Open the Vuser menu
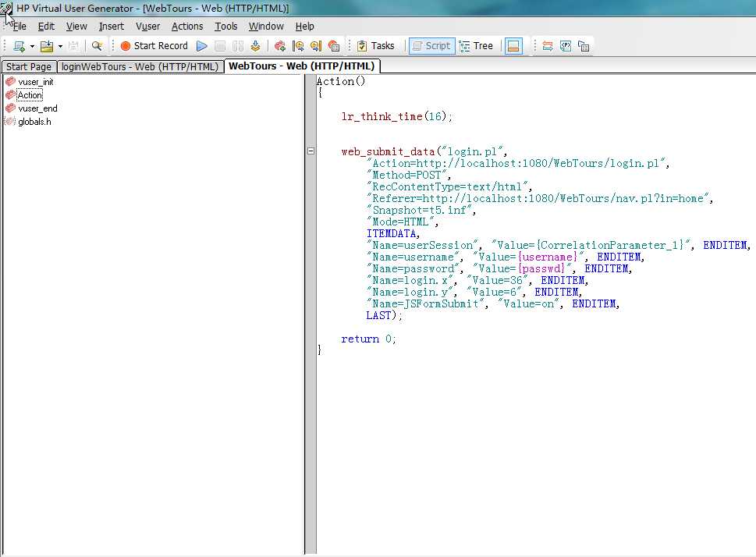The width and height of the screenshot is (756, 557). pos(148,26)
